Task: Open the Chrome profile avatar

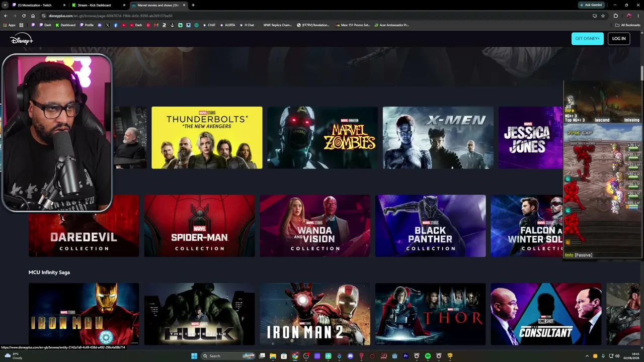Action: point(629,16)
